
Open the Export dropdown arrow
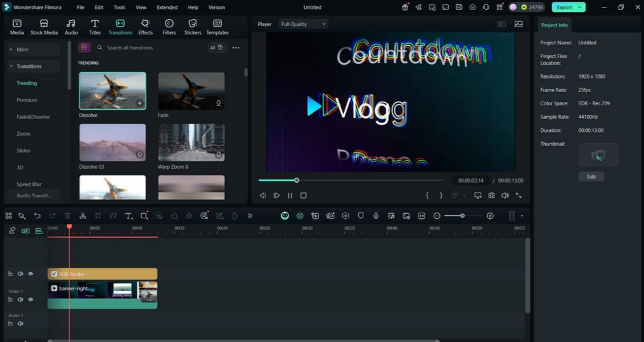579,7
